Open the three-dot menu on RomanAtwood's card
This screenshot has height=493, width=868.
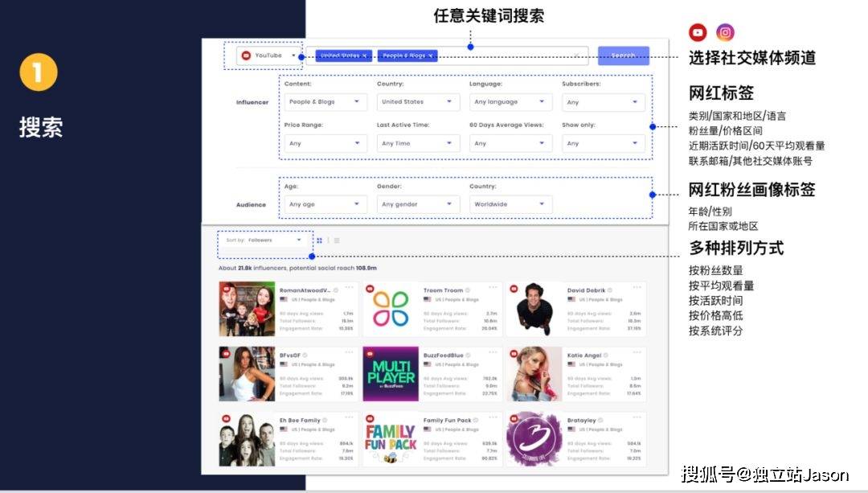click(x=348, y=288)
